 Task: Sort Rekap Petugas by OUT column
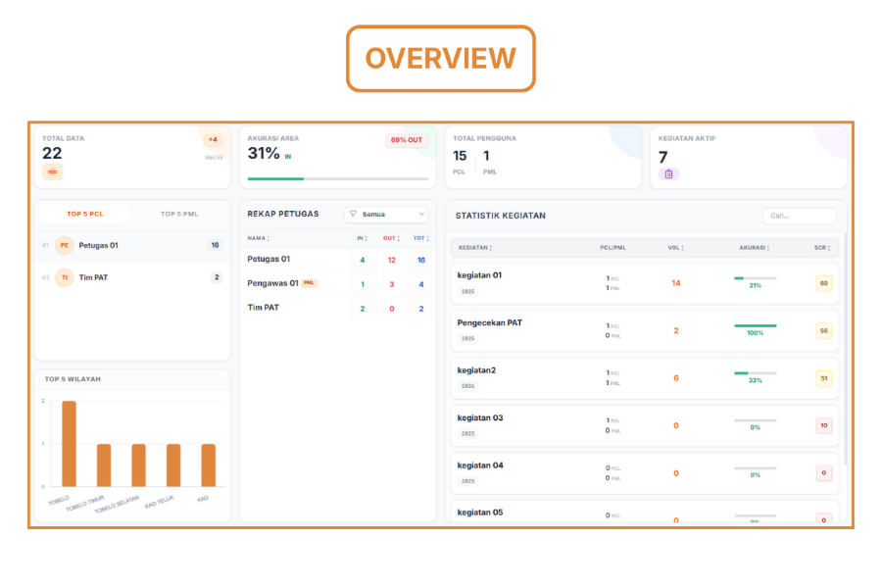[x=390, y=238]
